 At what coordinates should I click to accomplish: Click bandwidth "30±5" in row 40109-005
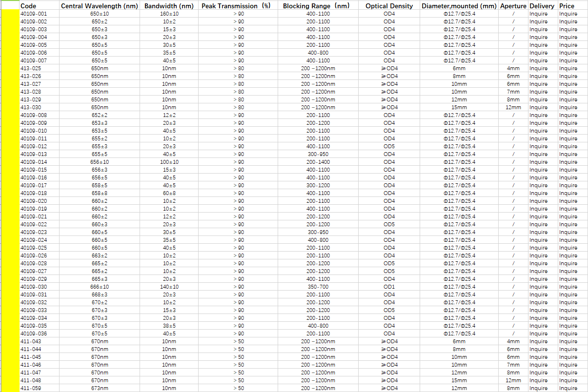tap(169, 45)
